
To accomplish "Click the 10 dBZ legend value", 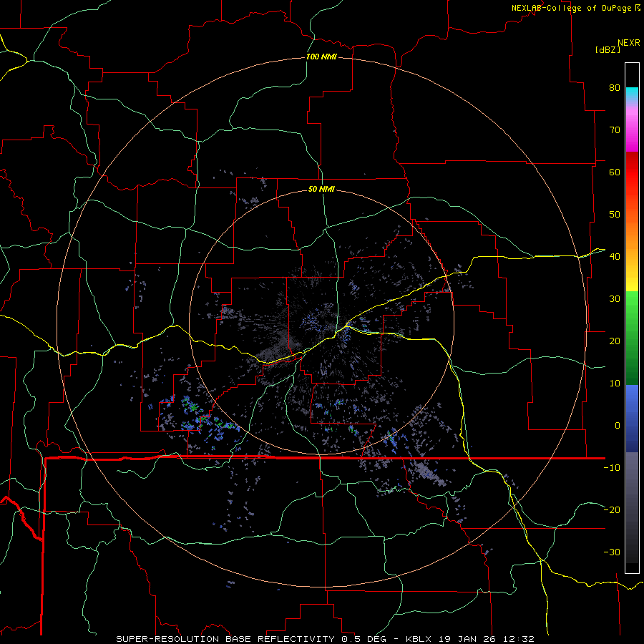I will [615, 384].
